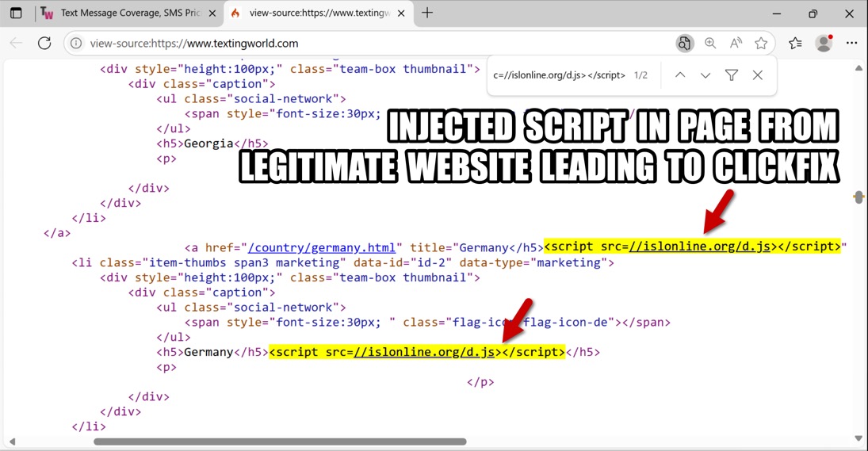The height and width of the screenshot is (451, 868).
Task: Restore down the browser window
Action: (813, 13)
